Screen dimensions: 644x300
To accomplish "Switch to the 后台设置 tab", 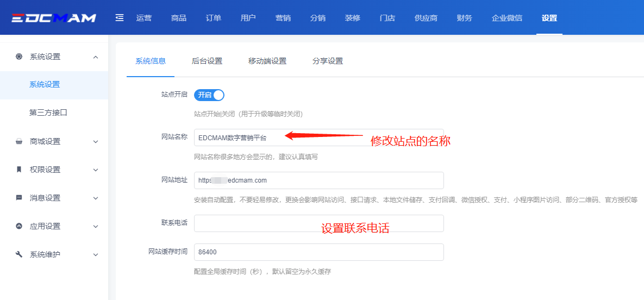I will click(207, 61).
